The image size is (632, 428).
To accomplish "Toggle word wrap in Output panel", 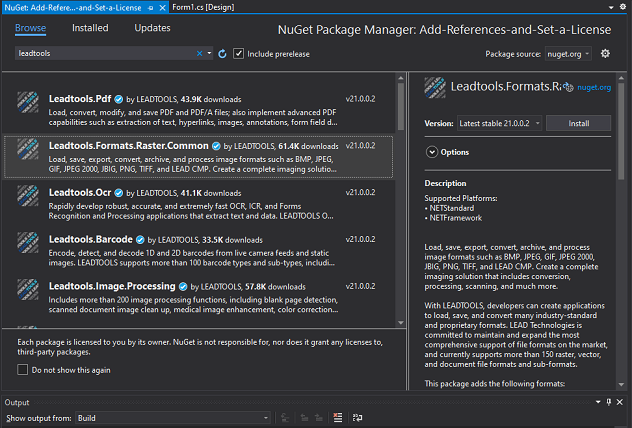I will pyautogui.click(x=357, y=418).
